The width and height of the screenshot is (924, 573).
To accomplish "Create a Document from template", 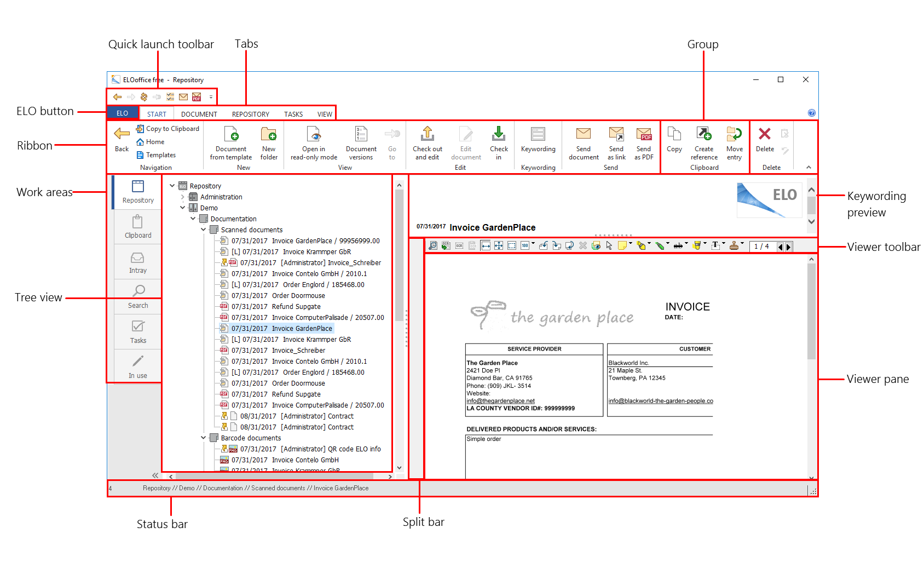I will point(231,144).
